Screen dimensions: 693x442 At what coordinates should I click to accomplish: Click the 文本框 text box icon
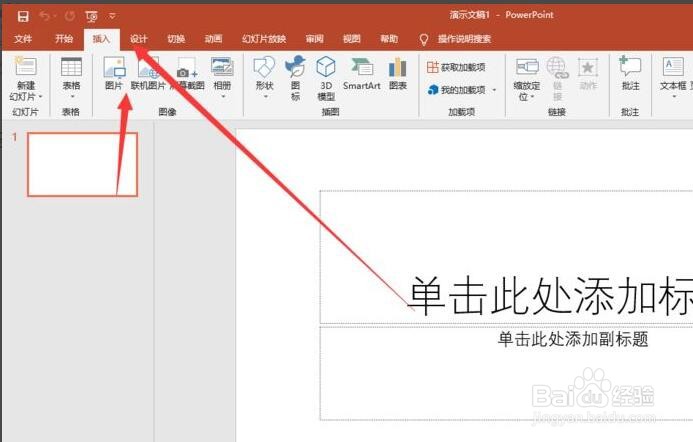[673, 67]
